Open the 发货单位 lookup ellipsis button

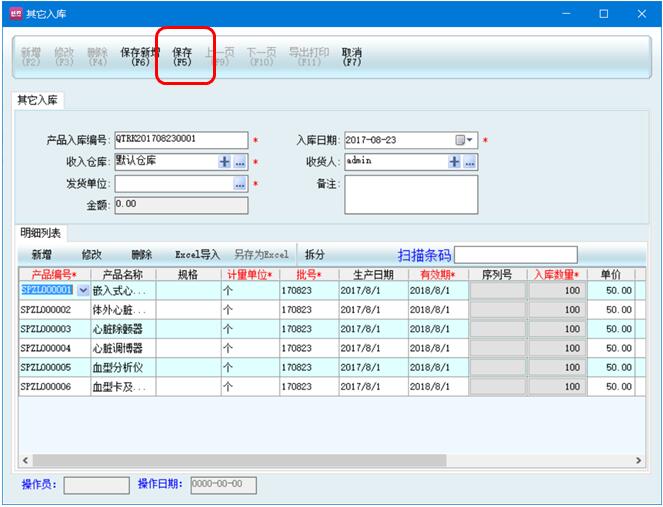(240, 184)
